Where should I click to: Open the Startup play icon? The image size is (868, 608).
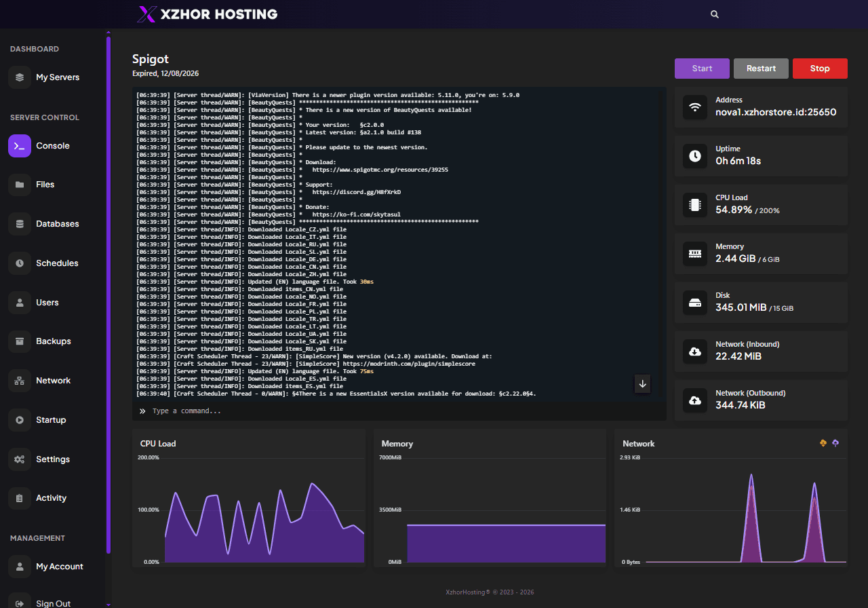pos(20,420)
